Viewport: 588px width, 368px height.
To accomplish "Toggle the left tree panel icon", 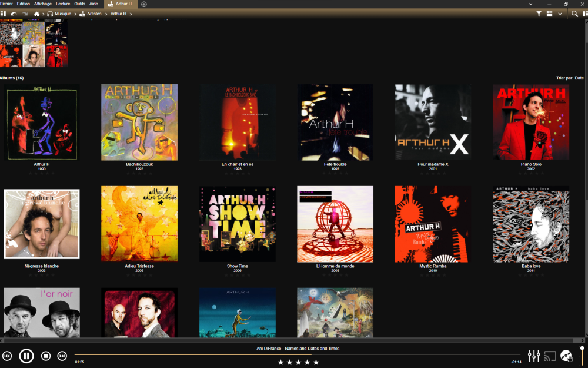I will point(4,14).
